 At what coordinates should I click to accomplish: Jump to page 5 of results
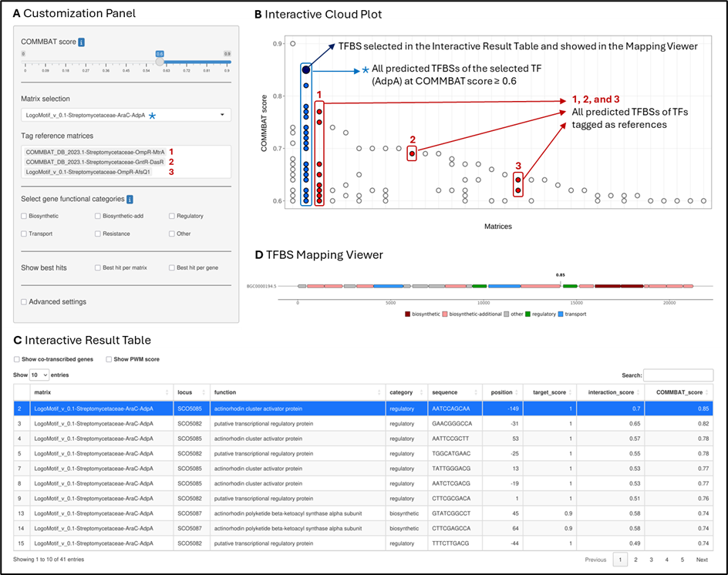[x=681, y=560]
